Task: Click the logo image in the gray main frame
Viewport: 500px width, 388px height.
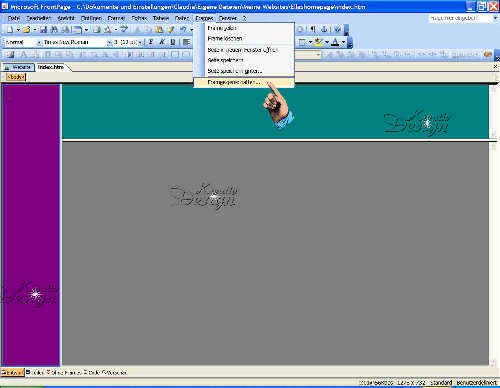Action: tap(204, 197)
